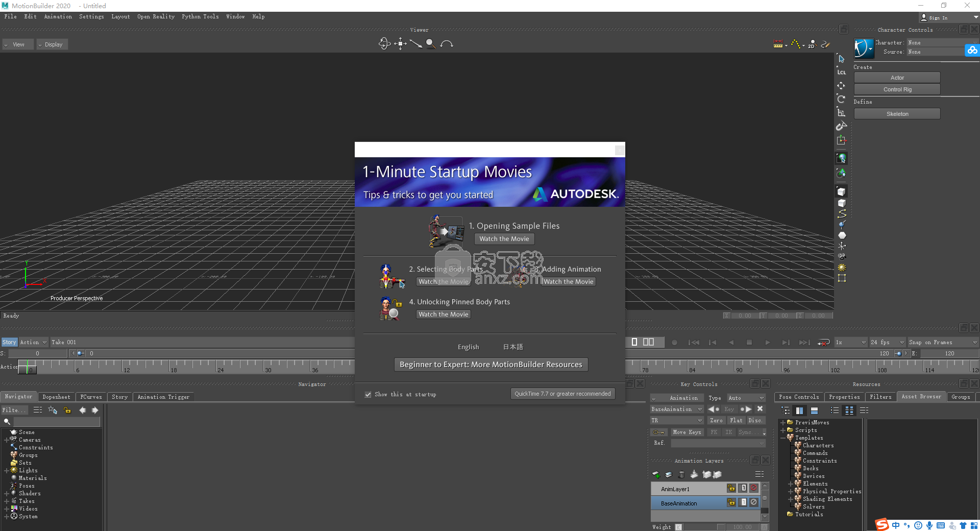The height and width of the screenshot is (531, 980).
Task: Click the sun light icon in Viewer sidebar
Action: pyautogui.click(x=842, y=267)
